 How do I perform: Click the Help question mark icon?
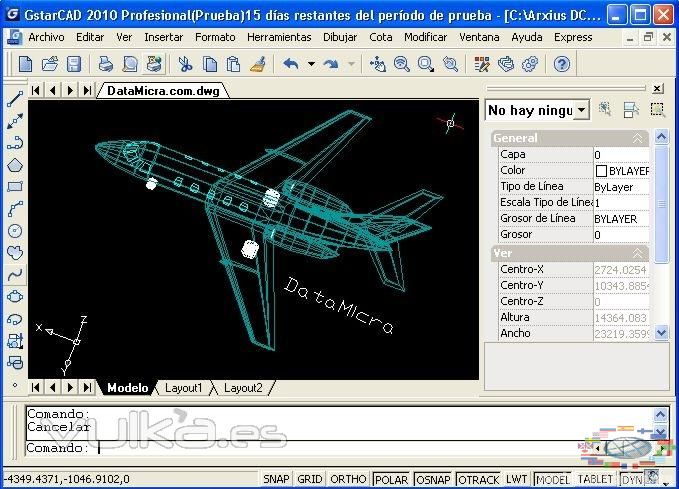pos(561,64)
